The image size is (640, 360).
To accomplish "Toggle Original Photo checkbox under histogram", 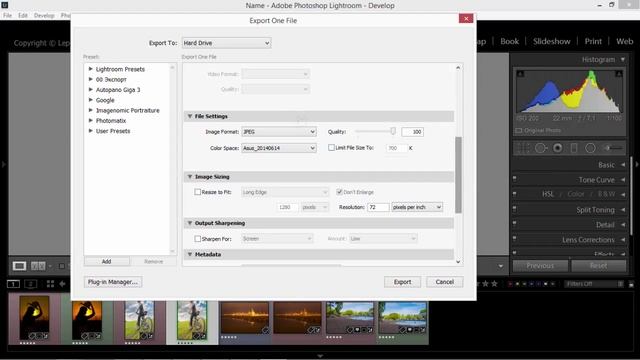I will click(519, 131).
